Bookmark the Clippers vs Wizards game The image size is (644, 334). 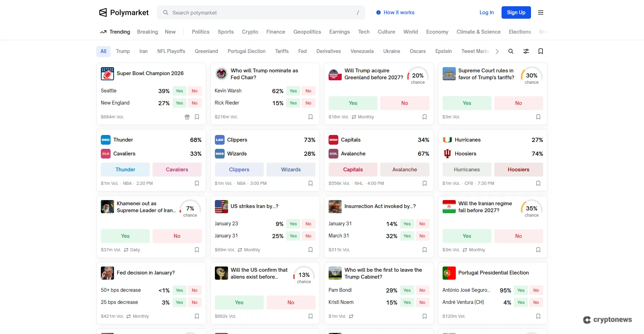(x=311, y=183)
